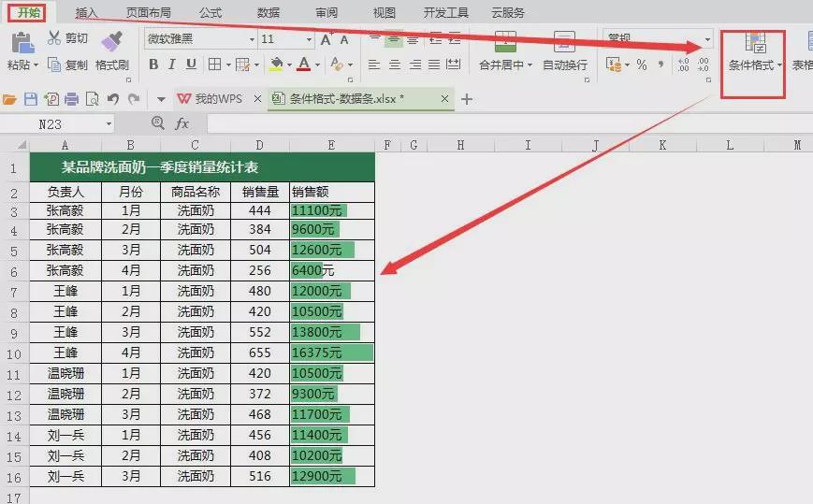Decrease decimal places icon
813x504 pixels.
pyautogui.click(x=703, y=65)
